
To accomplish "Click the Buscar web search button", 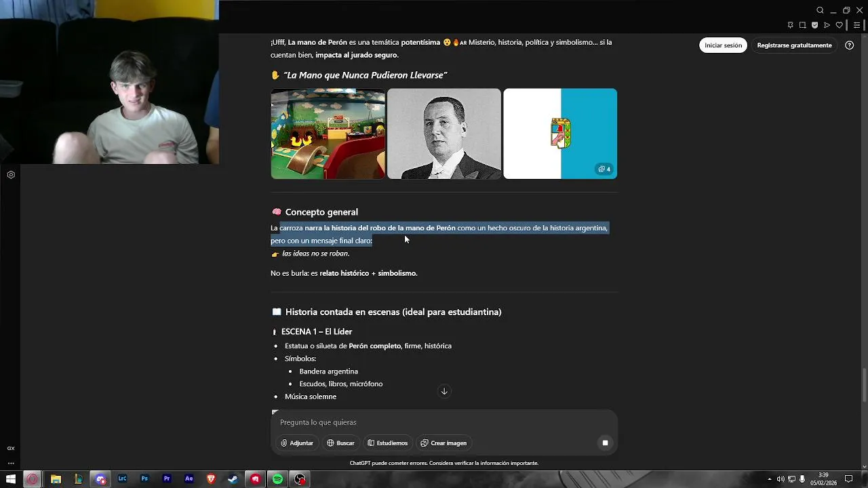I will (x=340, y=443).
